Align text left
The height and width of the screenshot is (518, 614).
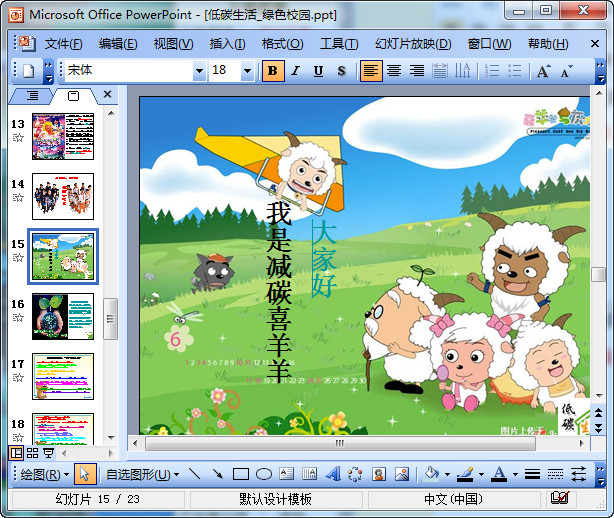371,71
